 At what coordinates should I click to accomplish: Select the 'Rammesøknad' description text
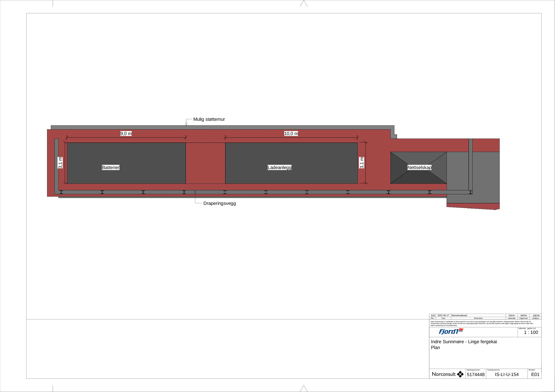pyautogui.click(x=459, y=315)
